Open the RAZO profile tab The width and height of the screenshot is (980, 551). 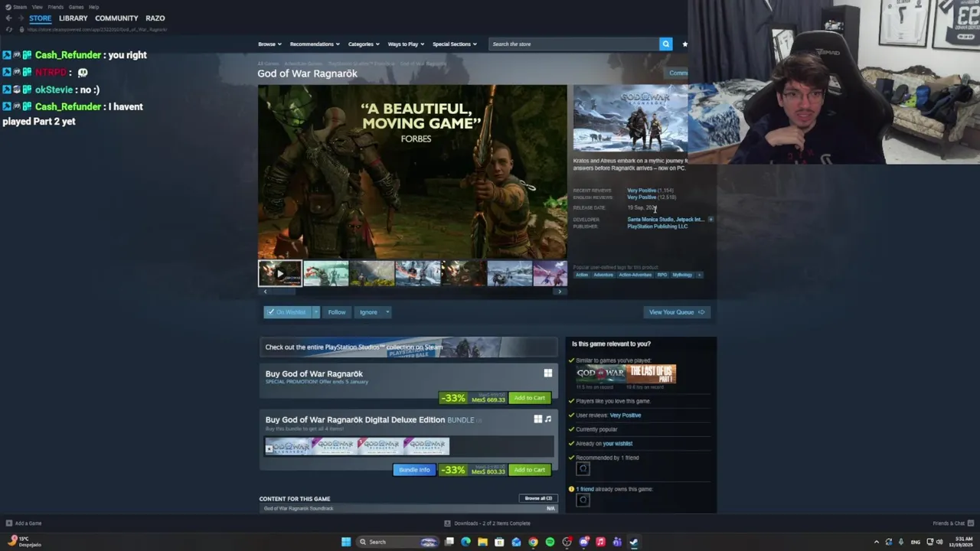tap(155, 18)
